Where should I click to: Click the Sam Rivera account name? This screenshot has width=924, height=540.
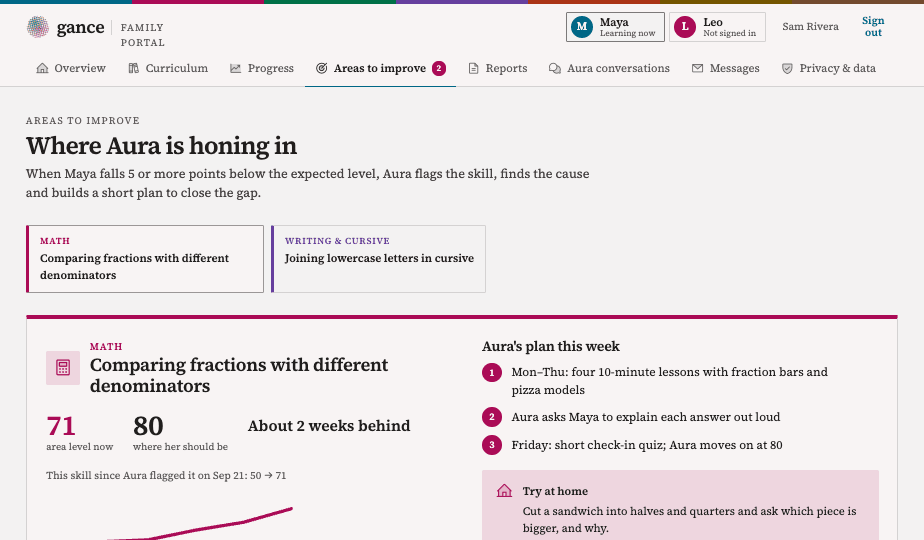pos(810,27)
